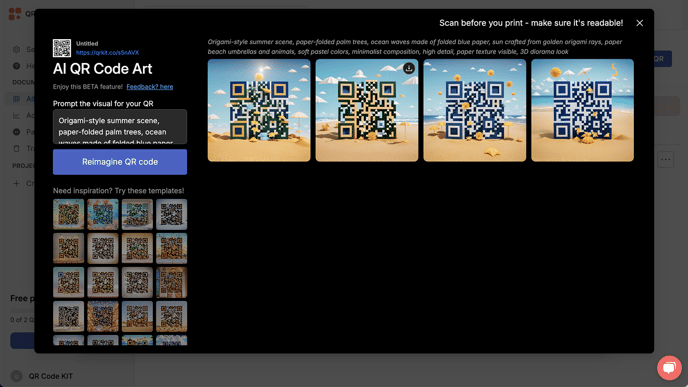Choose fourth template in second row
The image size is (688, 387).
coord(172,248)
